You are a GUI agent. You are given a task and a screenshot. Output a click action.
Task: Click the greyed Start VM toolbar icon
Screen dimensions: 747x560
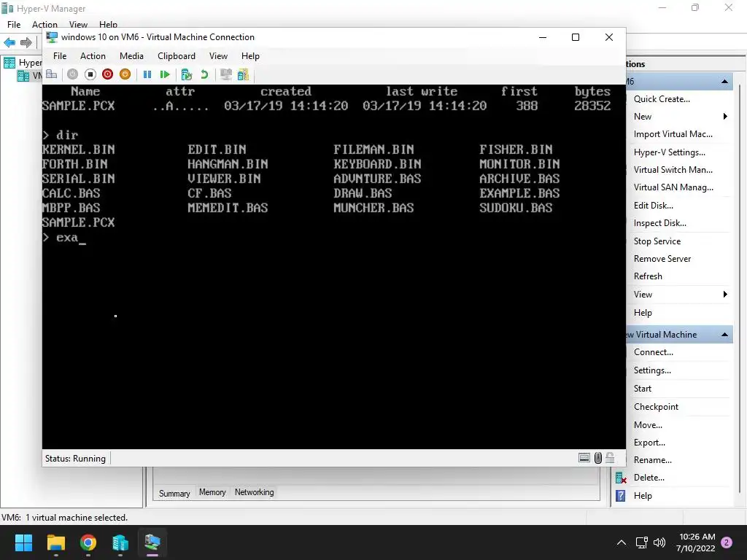(x=72, y=74)
